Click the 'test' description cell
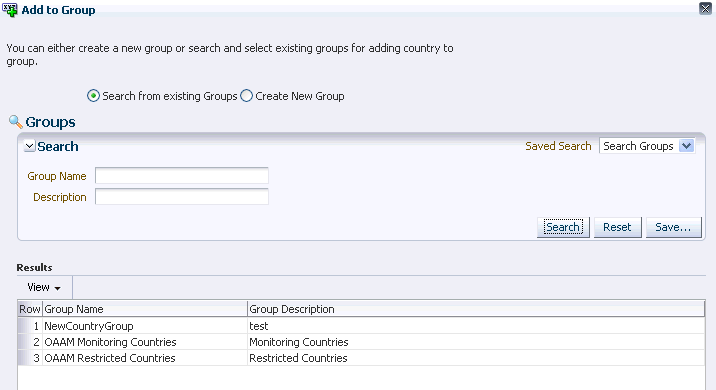716x390 pixels. [476, 326]
